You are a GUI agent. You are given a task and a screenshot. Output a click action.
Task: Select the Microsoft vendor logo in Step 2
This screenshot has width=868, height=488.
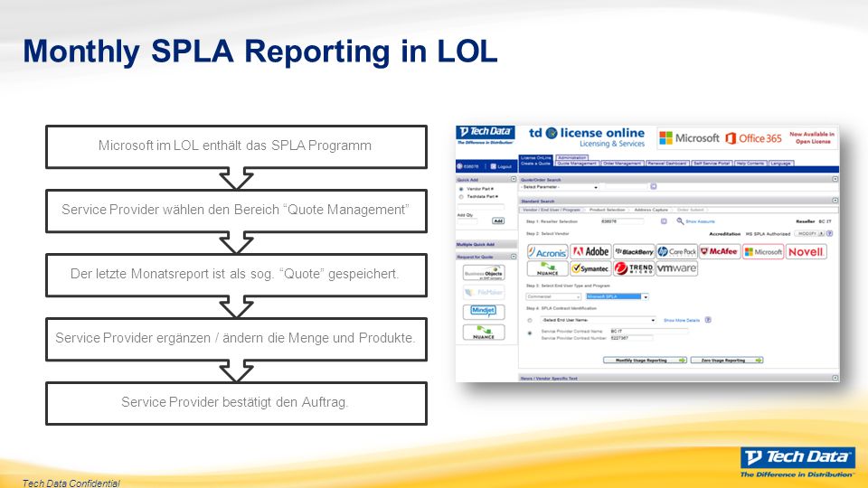pyautogui.click(x=763, y=252)
